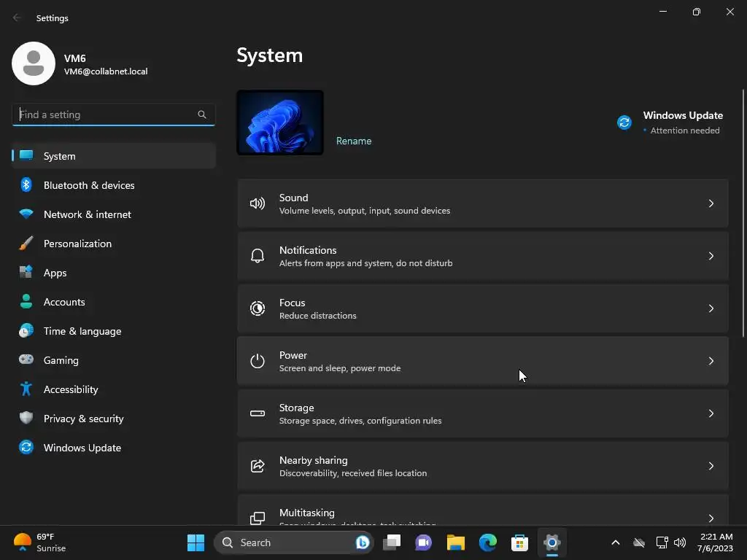This screenshot has width=747, height=560.
Task: Click 'Reduce distractions' description text
Action: (x=318, y=316)
